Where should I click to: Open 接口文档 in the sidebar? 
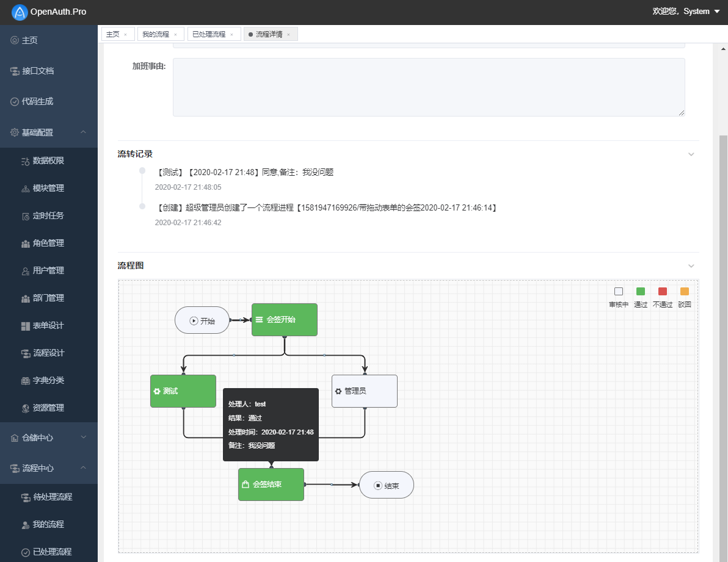click(x=49, y=71)
